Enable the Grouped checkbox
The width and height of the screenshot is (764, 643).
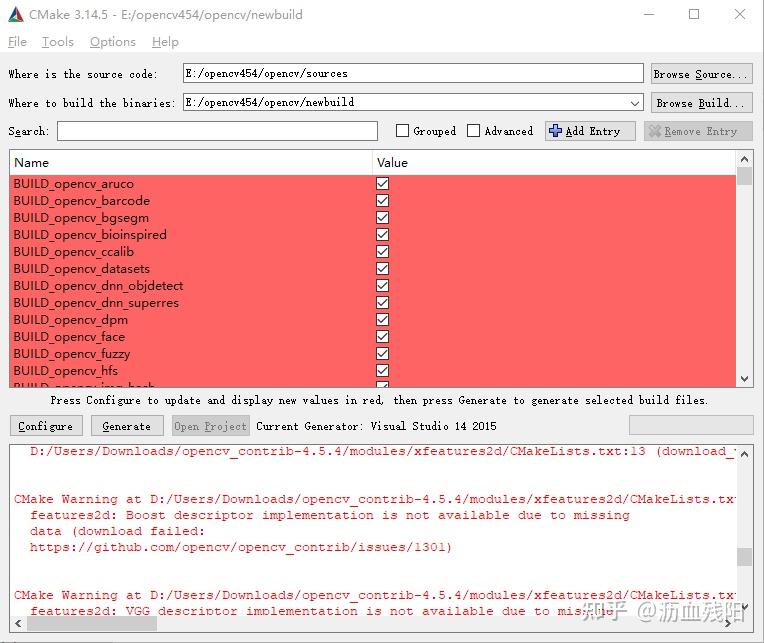[x=402, y=131]
